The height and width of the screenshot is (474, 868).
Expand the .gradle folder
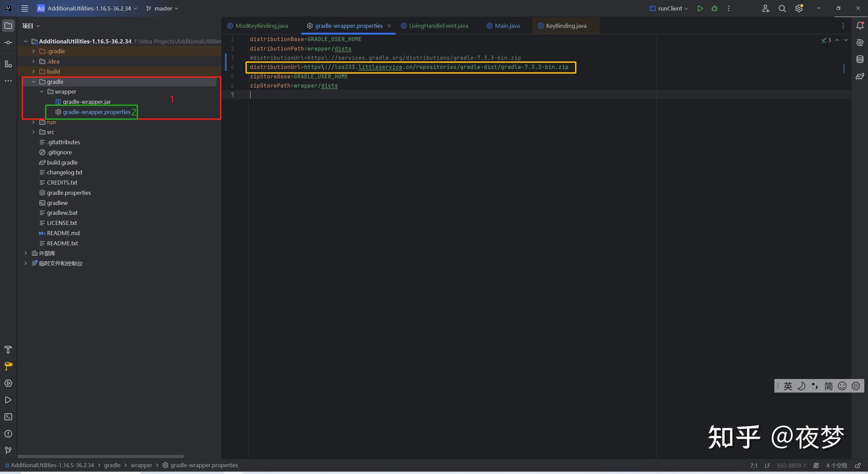point(34,51)
